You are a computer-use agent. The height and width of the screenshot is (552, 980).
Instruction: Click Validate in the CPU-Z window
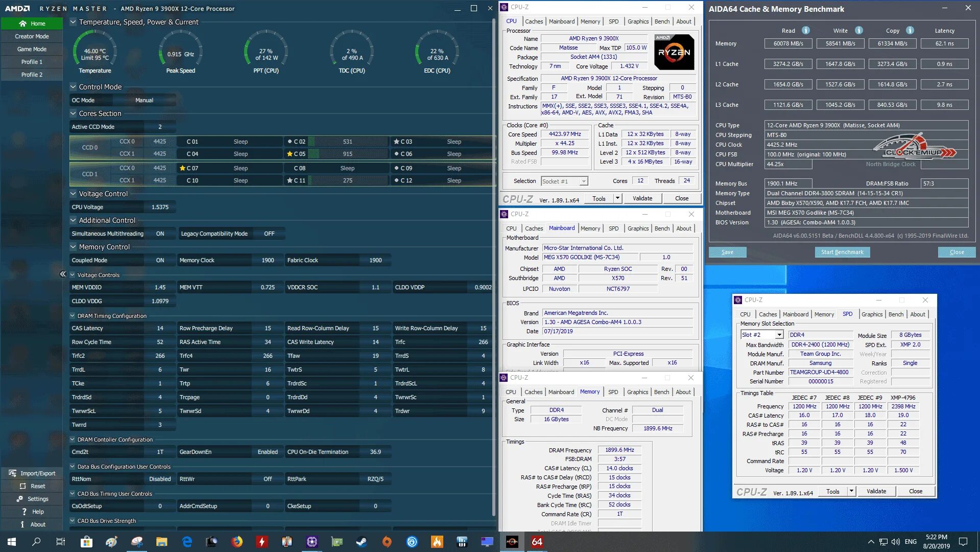[x=642, y=198]
